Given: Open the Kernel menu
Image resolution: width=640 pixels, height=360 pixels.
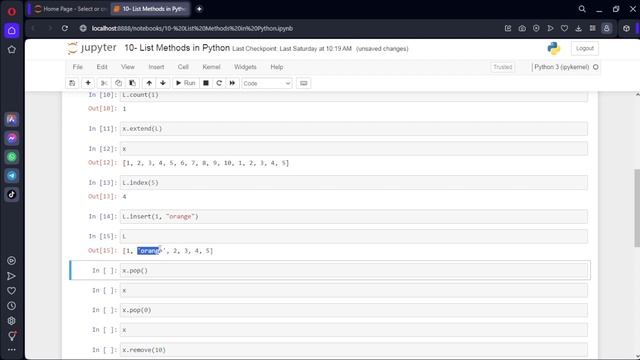Looking at the screenshot, I should [211, 67].
